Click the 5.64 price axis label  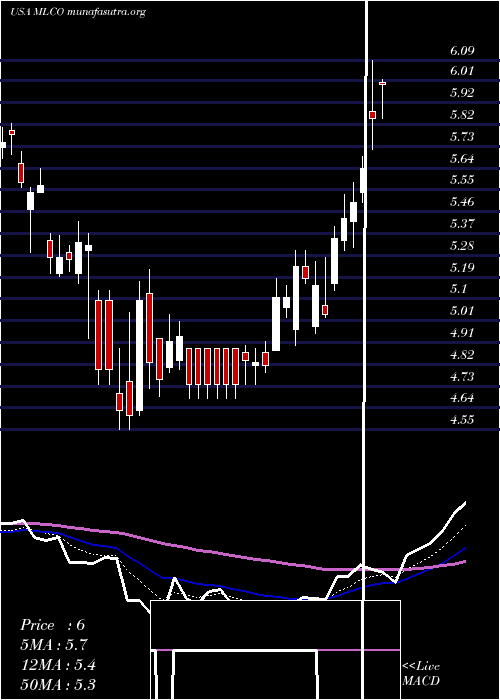tap(462, 158)
